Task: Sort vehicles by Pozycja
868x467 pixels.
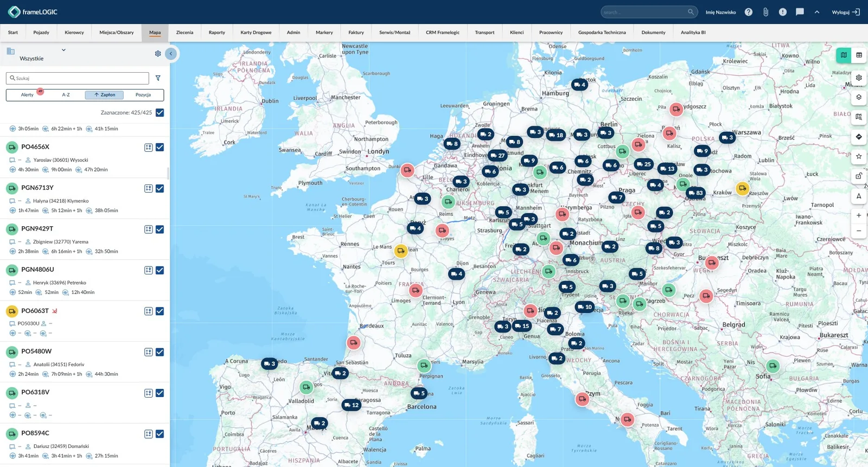Action: [x=143, y=95]
